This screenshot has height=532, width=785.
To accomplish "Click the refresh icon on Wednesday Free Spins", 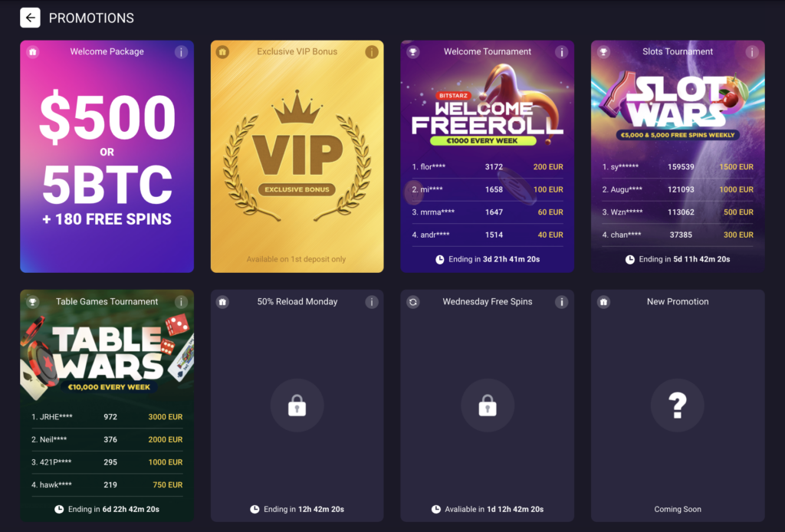I will [413, 302].
